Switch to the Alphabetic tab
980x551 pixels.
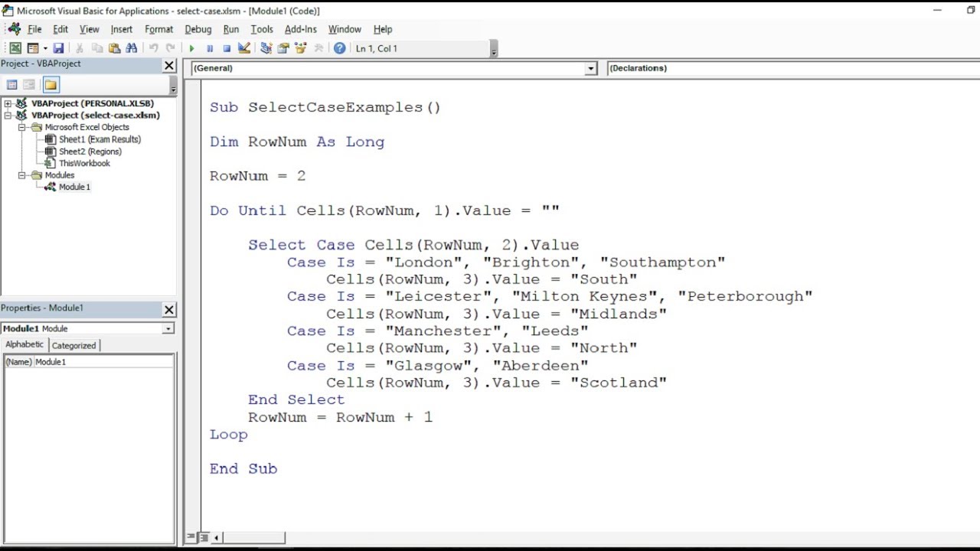coord(24,344)
